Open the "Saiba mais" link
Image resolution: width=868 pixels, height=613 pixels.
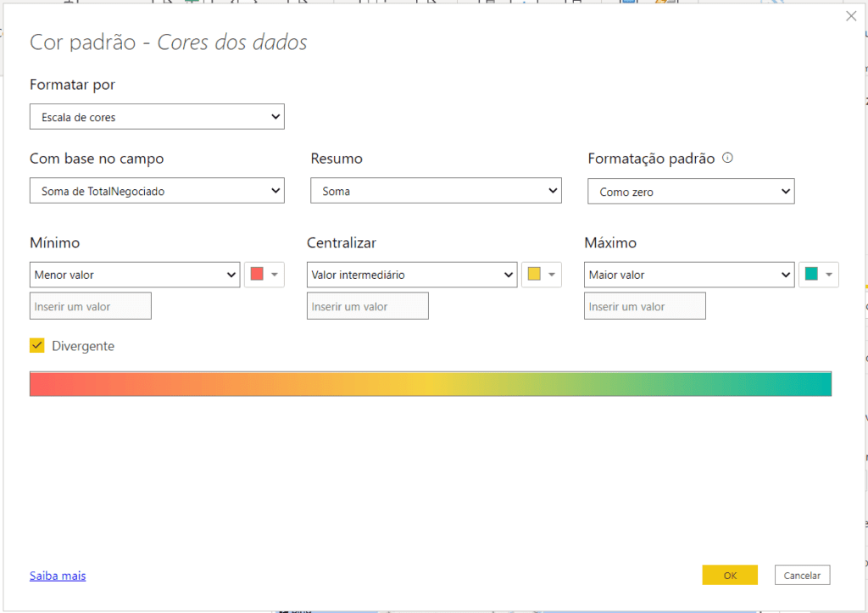[x=57, y=575]
